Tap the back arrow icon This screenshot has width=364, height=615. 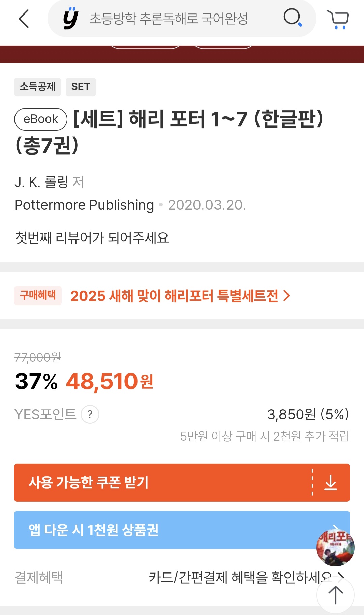24,19
